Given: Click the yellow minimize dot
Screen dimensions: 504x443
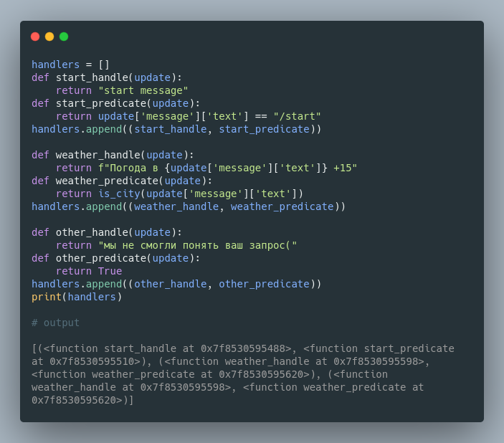Looking at the screenshot, I should (49, 37).
